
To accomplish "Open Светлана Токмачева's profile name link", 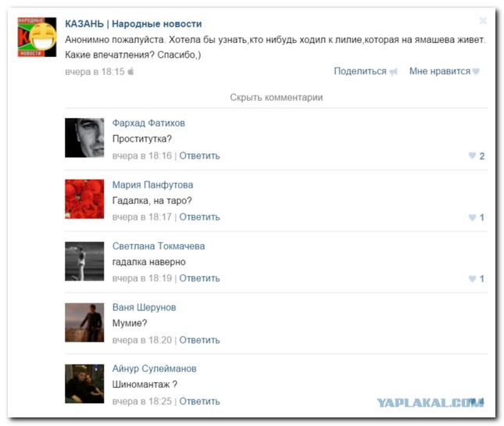I will [x=159, y=246].
